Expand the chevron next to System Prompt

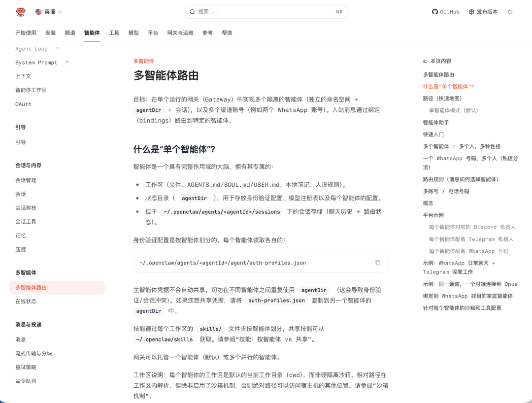coord(67,63)
